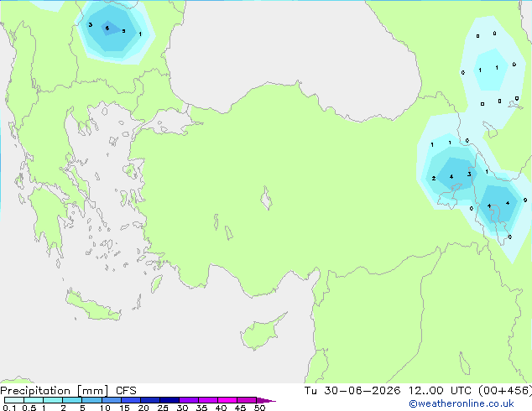The height and width of the screenshot is (411, 532).
Task: Click the 10–15 mm legend color swatch
Action: click(112, 400)
